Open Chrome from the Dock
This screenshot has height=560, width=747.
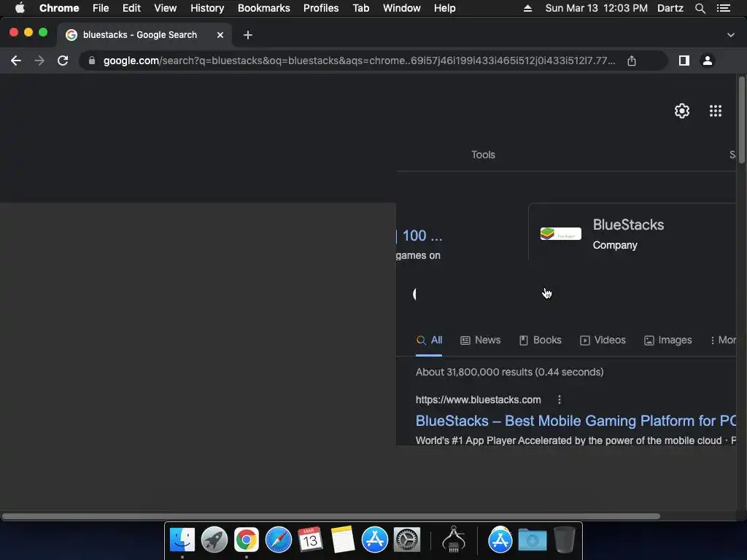coord(247,540)
